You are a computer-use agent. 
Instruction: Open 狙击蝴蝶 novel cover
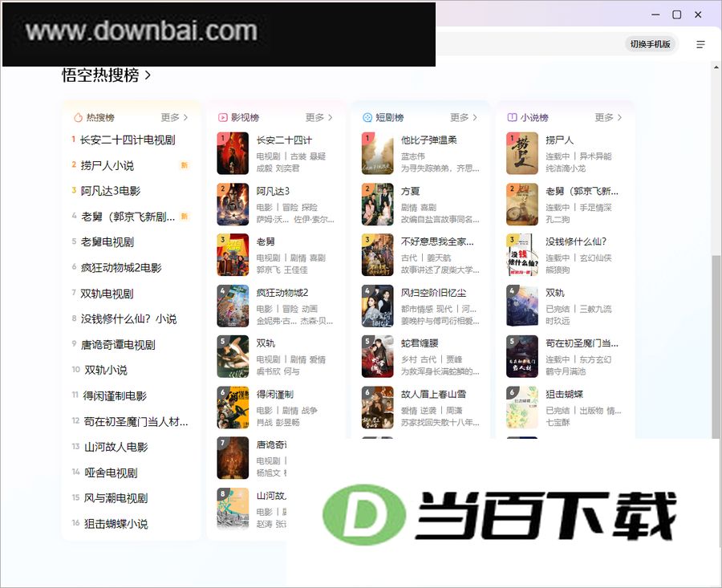point(522,407)
